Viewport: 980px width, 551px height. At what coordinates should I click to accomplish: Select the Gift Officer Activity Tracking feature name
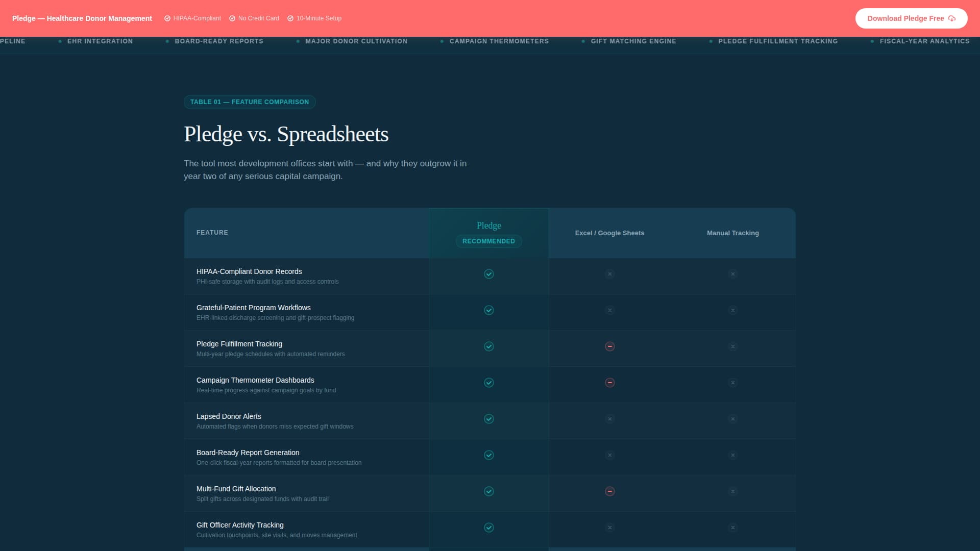pyautogui.click(x=240, y=525)
